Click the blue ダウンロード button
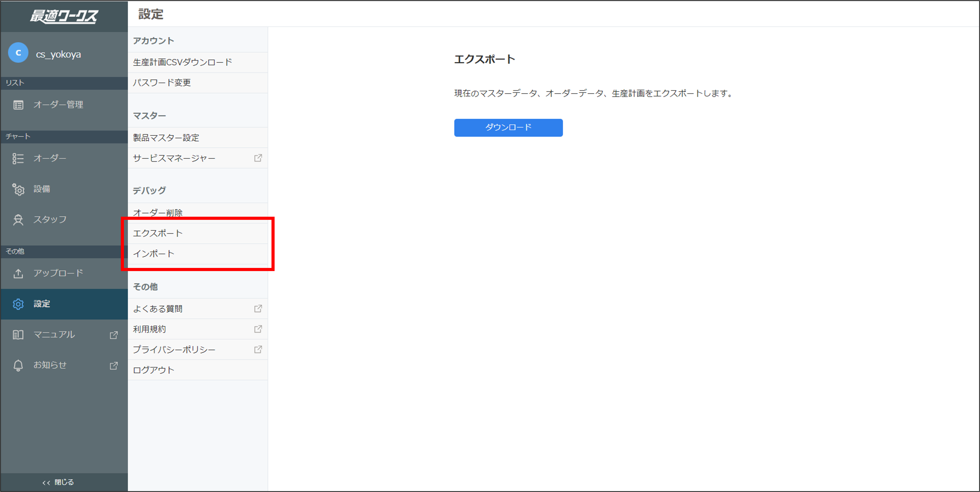 [508, 128]
